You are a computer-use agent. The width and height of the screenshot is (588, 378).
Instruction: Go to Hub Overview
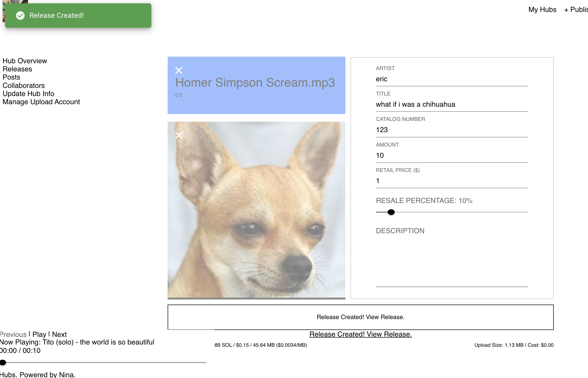tap(25, 61)
